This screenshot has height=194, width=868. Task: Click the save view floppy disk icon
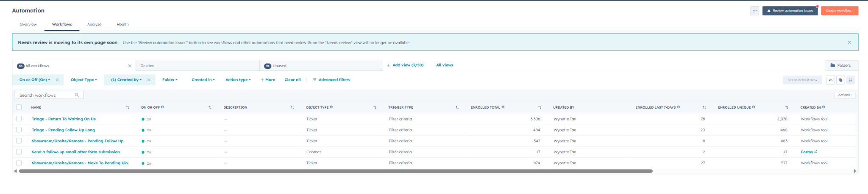(x=850, y=80)
